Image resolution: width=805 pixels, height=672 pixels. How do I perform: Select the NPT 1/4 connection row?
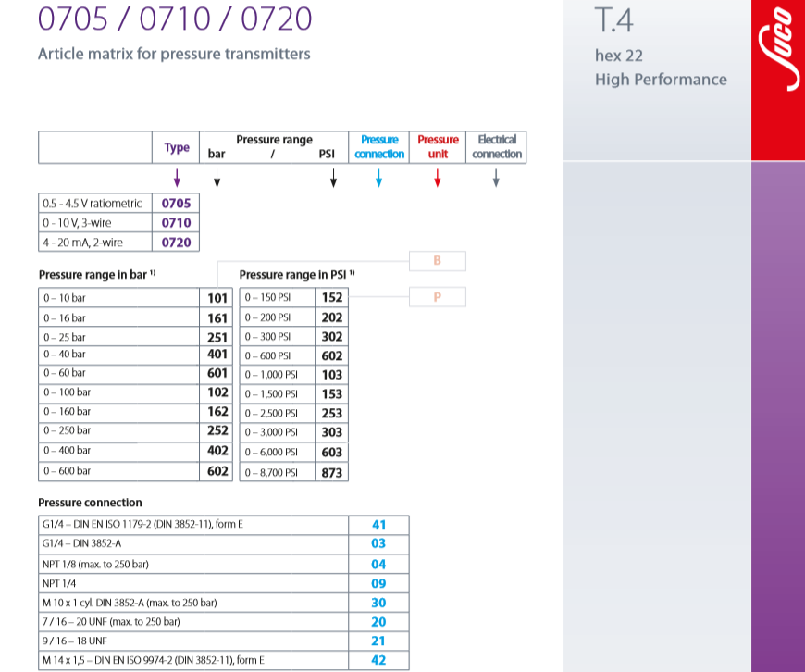pos(192,583)
